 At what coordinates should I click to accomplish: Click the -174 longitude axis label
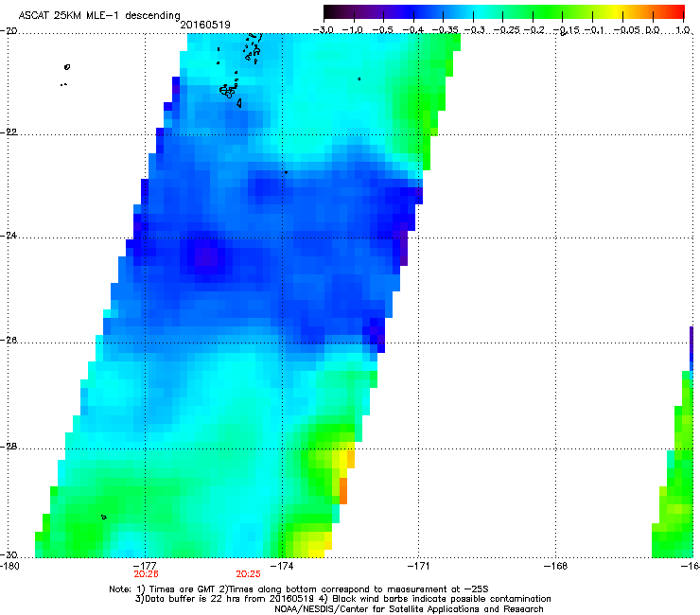point(282,566)
